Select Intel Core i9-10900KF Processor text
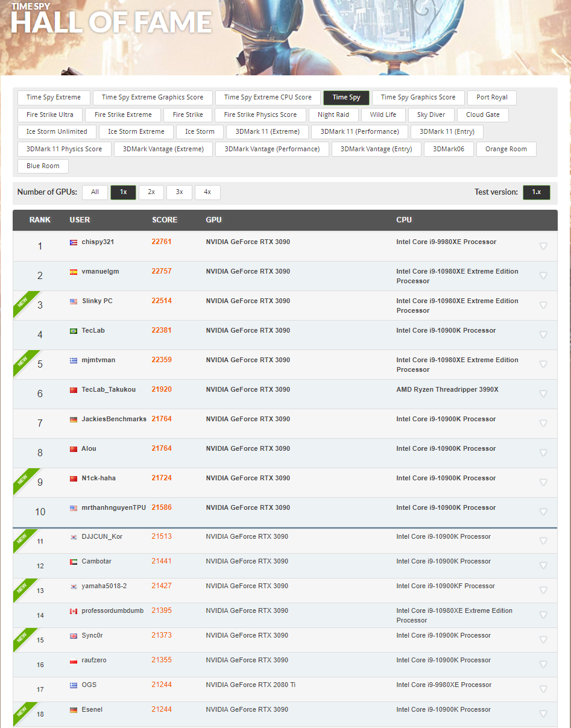Screen dimensions: 571x728 [x=446, y=586]
